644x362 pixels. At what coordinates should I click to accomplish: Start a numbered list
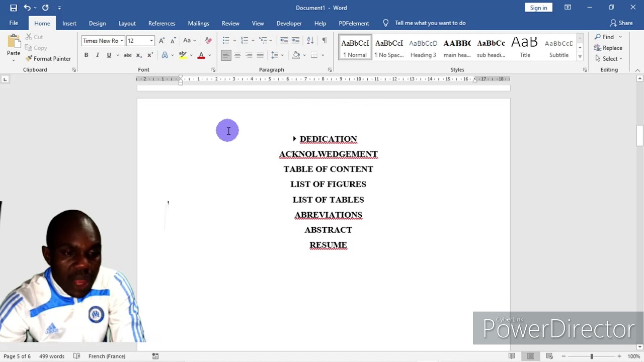[245, 41]
